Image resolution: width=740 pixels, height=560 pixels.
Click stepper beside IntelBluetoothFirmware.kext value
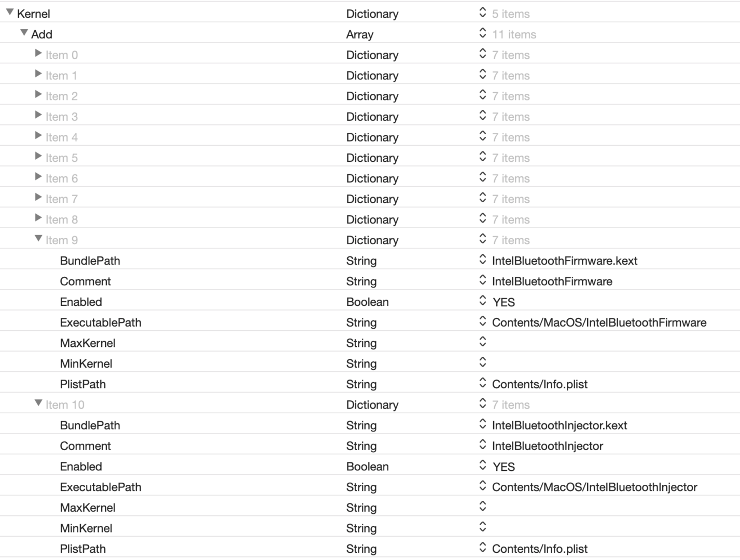482,259
